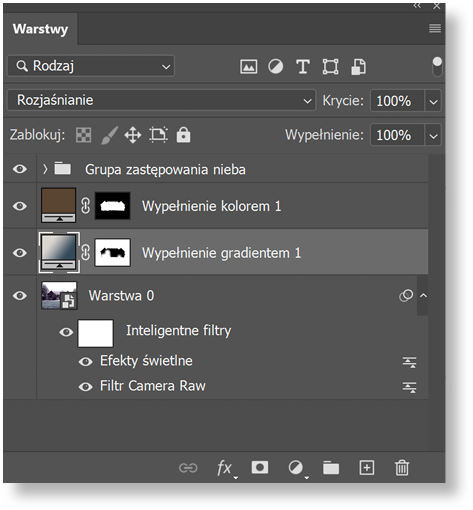Filter for smart objects icon
The height and width of the screenshot is (510, 473).
(x=358, y=67)
